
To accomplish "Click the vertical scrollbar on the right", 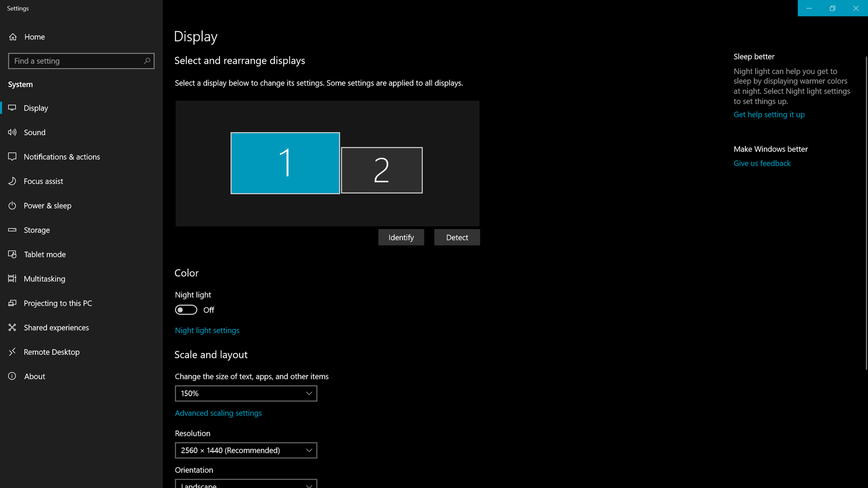I will tap(866, 213).
